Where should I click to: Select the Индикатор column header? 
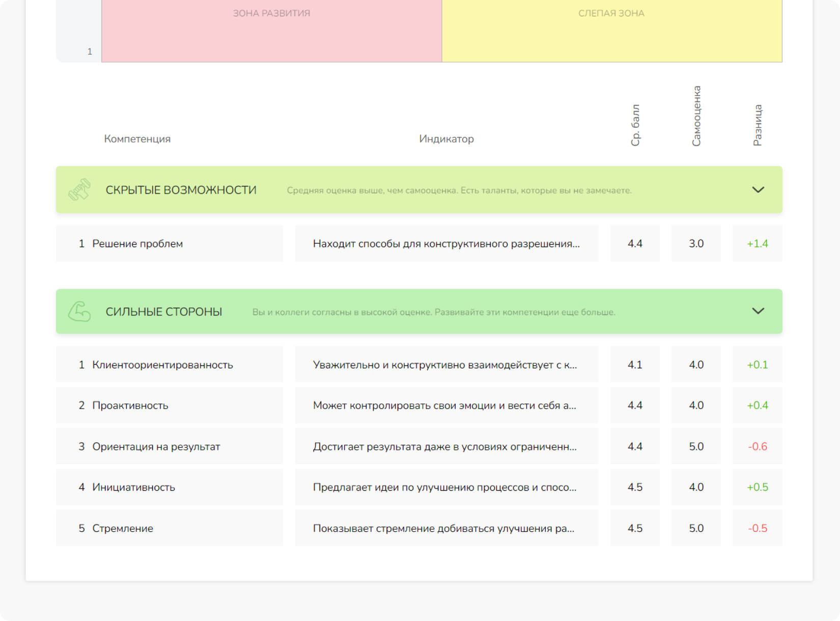tap(446, 139)
